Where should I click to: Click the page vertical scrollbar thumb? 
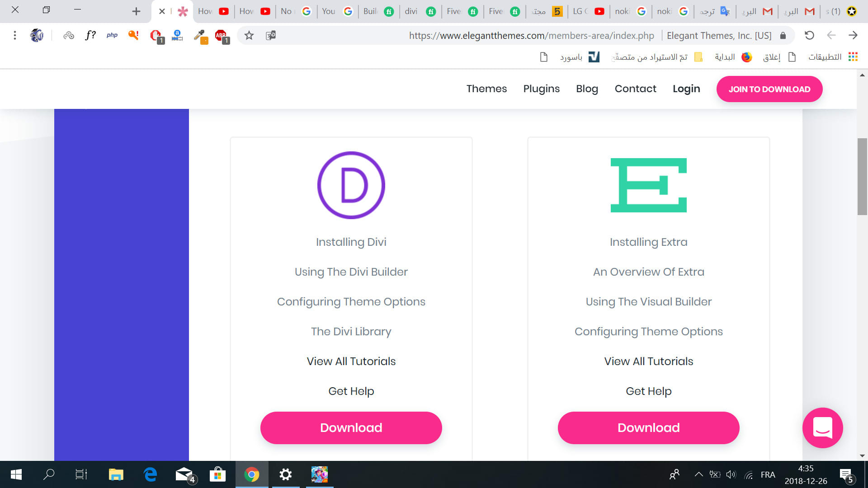(862, 176)
